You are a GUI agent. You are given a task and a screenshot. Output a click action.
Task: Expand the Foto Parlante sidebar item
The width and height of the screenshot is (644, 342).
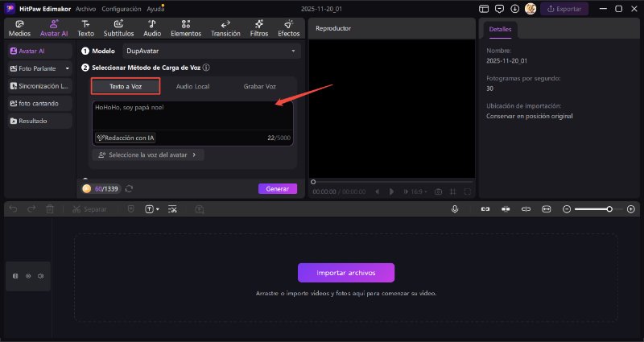39,68
